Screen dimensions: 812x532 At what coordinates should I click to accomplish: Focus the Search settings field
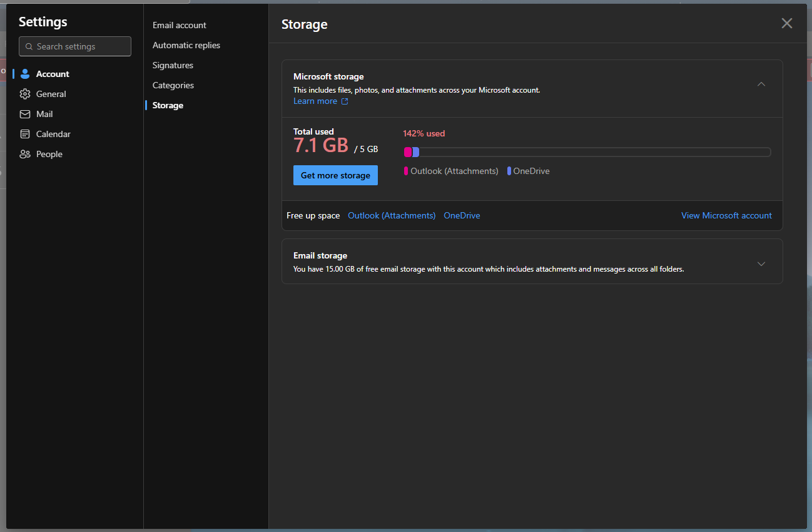[x=75, y=46]
